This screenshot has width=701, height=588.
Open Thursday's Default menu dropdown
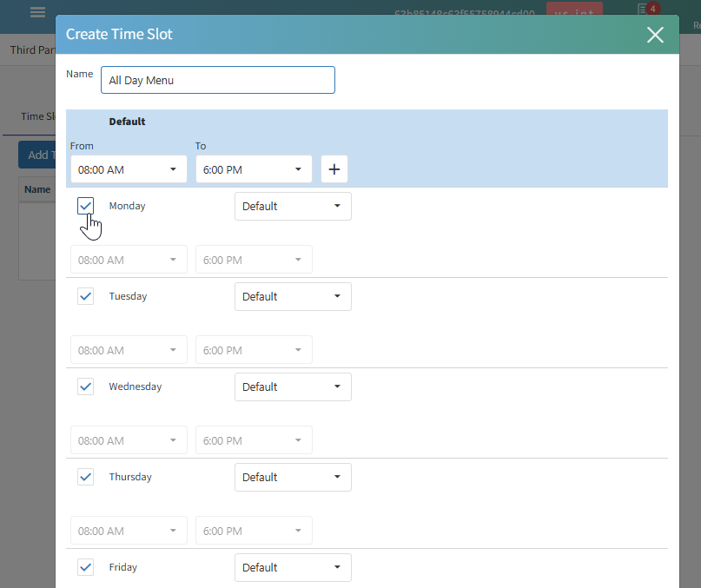click(293, 477)
